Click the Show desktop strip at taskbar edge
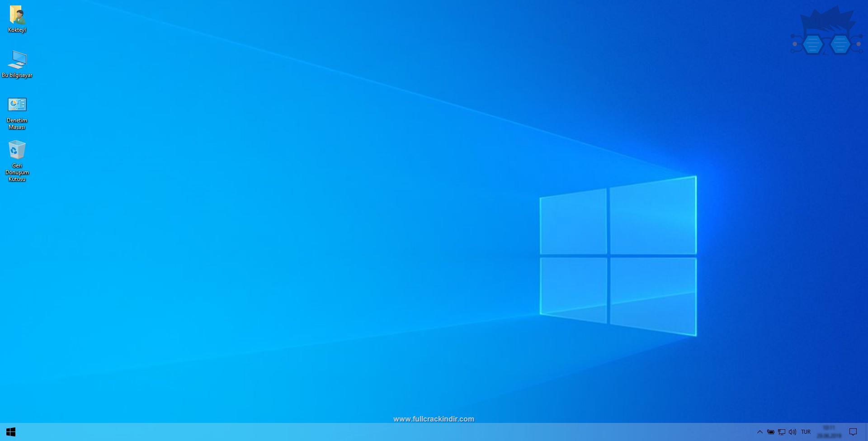The image size is (868, 441). pos(866,432)
